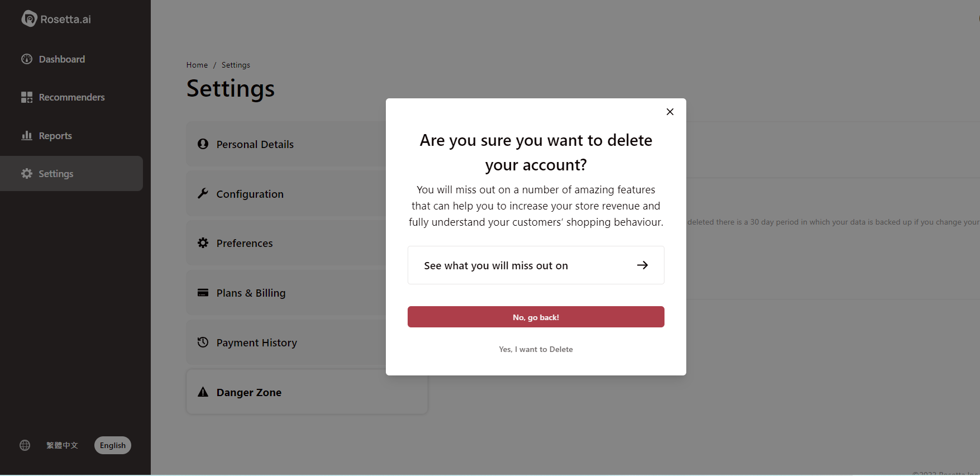Open the Plans & Billing section
Viewport: 980px width, 476px height.
pos(286,293)
